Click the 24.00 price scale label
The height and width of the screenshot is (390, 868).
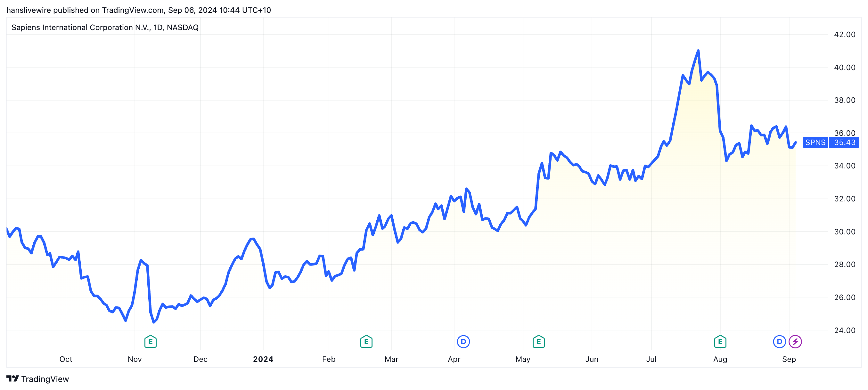pos(844,330)
